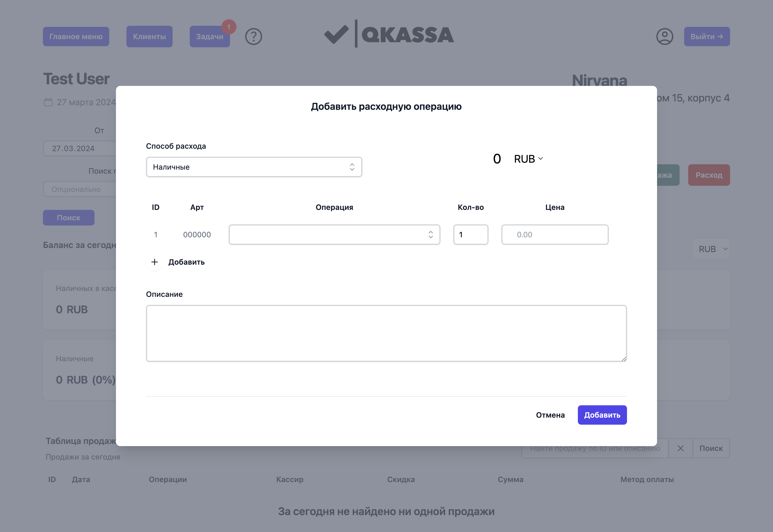Open the RUB currency selector in dialog
Viewport: 773px width, 532px height.
tap(529, 159)
